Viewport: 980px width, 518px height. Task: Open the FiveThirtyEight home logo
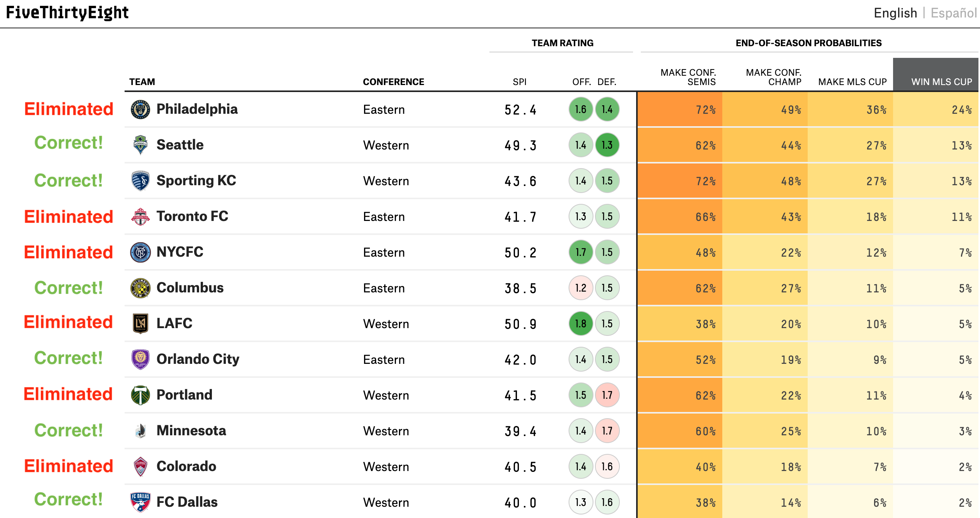coord(67,13)
